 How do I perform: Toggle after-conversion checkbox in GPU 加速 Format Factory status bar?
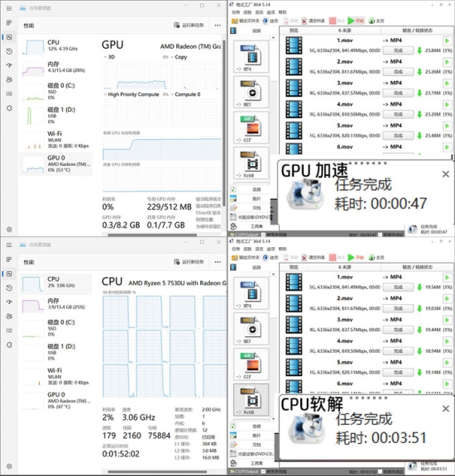[x=381, y=235]
